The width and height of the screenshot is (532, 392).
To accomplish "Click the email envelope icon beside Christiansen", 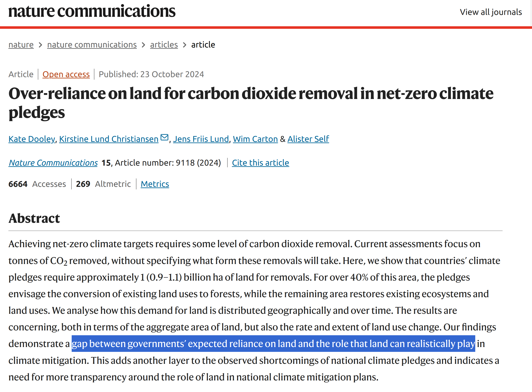I will (164, 137).
